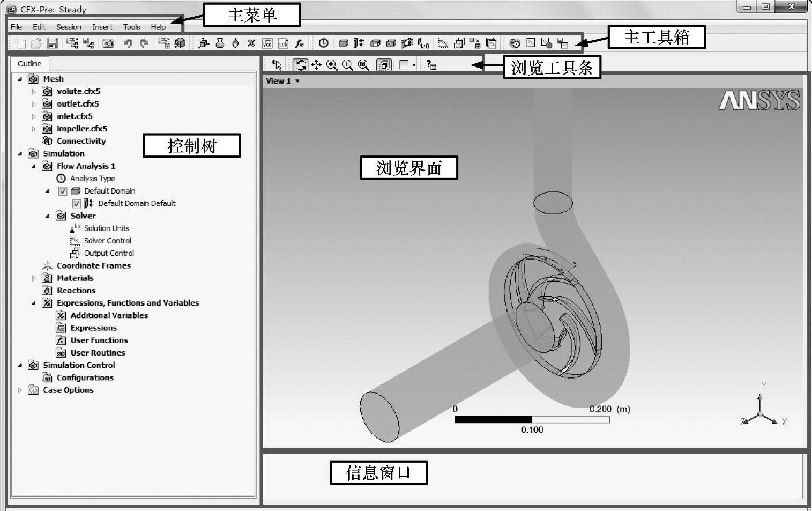
Task: Click the material flask toolbar icon
Action: 220,43
